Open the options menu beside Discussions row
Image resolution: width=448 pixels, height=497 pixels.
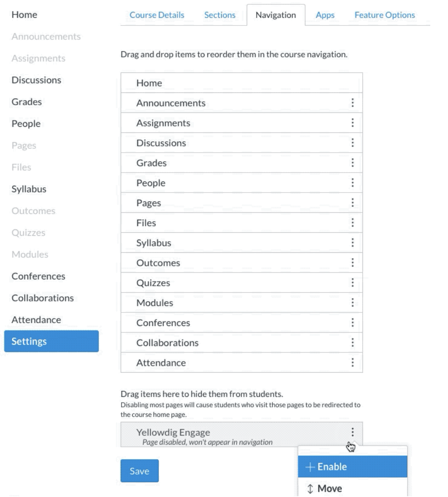click(352, 143)
